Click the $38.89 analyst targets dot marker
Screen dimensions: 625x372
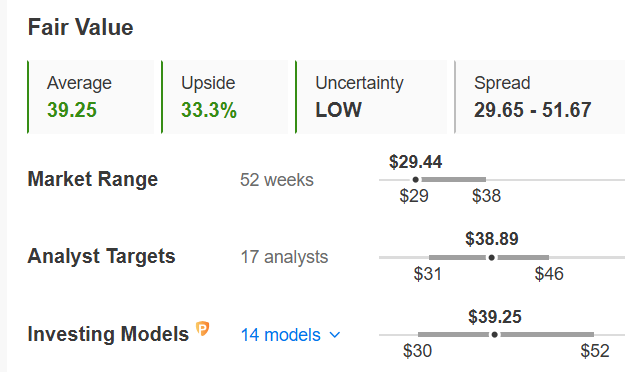tap(491, 258)
